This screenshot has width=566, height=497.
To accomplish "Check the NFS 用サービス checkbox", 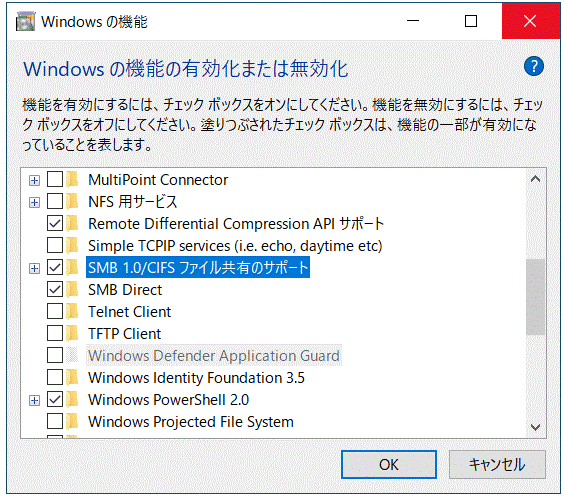I will click(55, 201).
